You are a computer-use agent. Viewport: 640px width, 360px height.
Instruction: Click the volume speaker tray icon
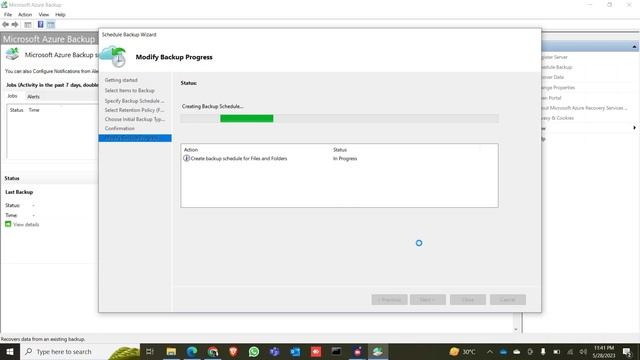point(583,351)
